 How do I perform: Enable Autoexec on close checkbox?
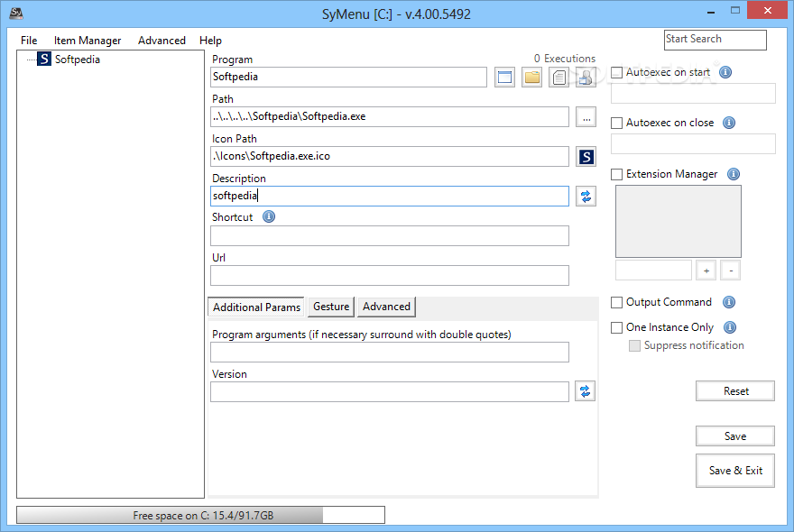(617, 123)
